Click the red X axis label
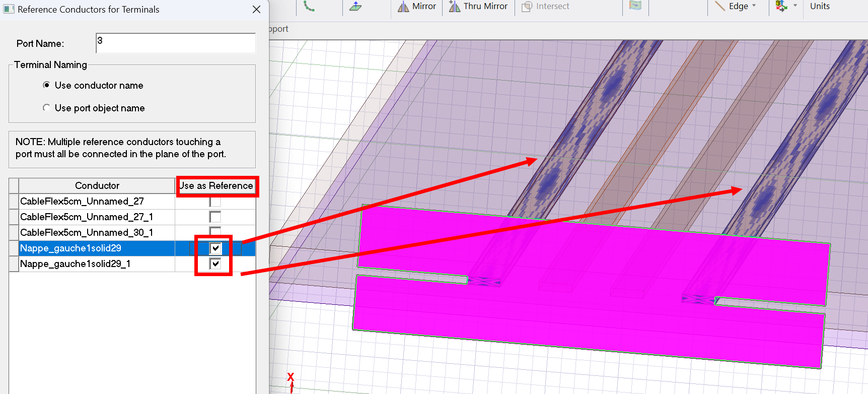This screenshot has width=868, height=394. point(291,377)
